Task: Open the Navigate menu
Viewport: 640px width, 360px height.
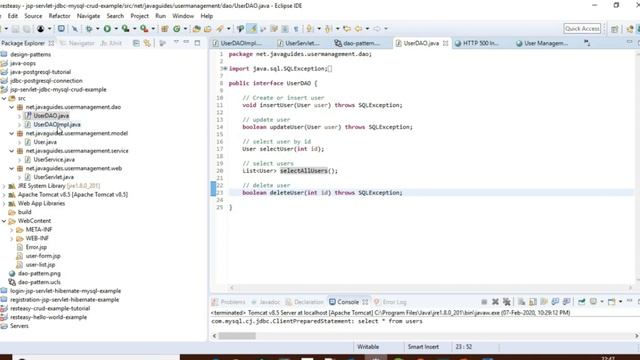Action: [x=88, y=16]
